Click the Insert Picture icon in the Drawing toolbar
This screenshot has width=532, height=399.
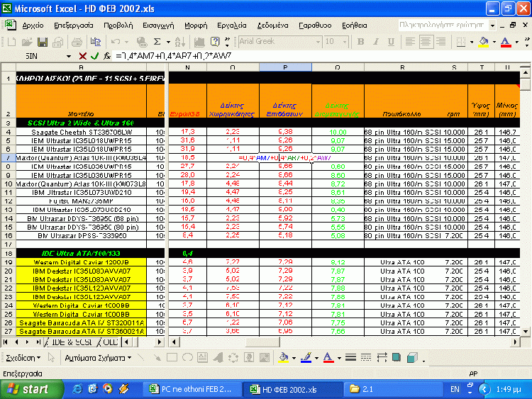[265, 358]
